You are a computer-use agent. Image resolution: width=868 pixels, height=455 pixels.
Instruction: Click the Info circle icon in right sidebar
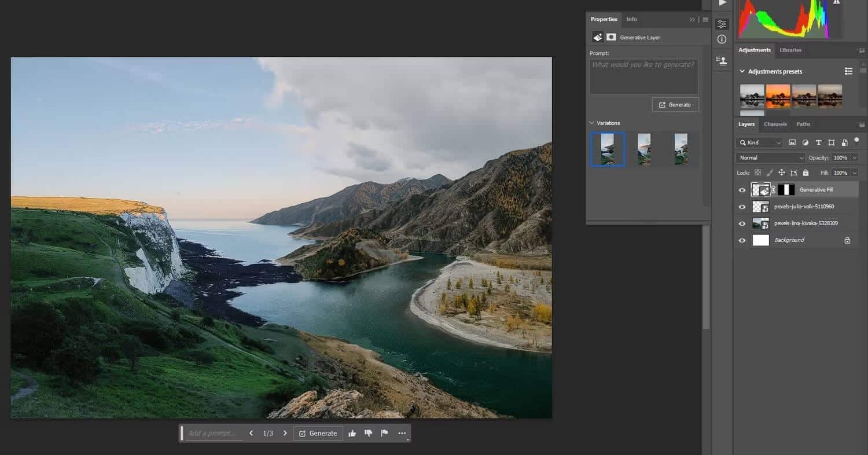point(722,39)
